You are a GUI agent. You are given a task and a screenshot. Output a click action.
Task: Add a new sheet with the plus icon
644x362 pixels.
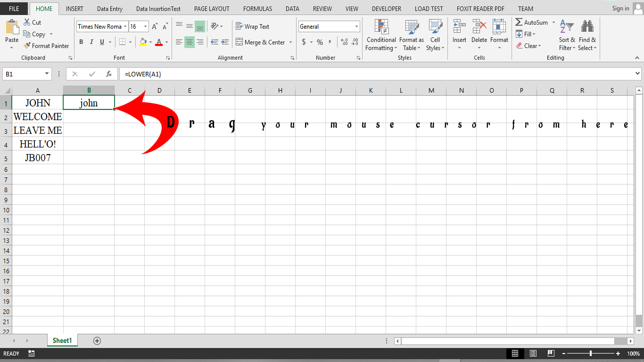[97, 341]
